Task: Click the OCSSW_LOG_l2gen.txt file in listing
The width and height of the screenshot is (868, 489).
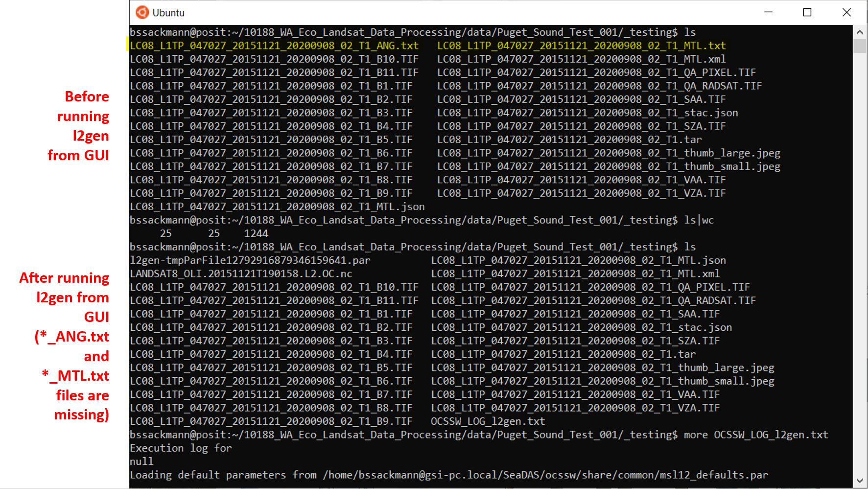Action: tap(488, 421)
